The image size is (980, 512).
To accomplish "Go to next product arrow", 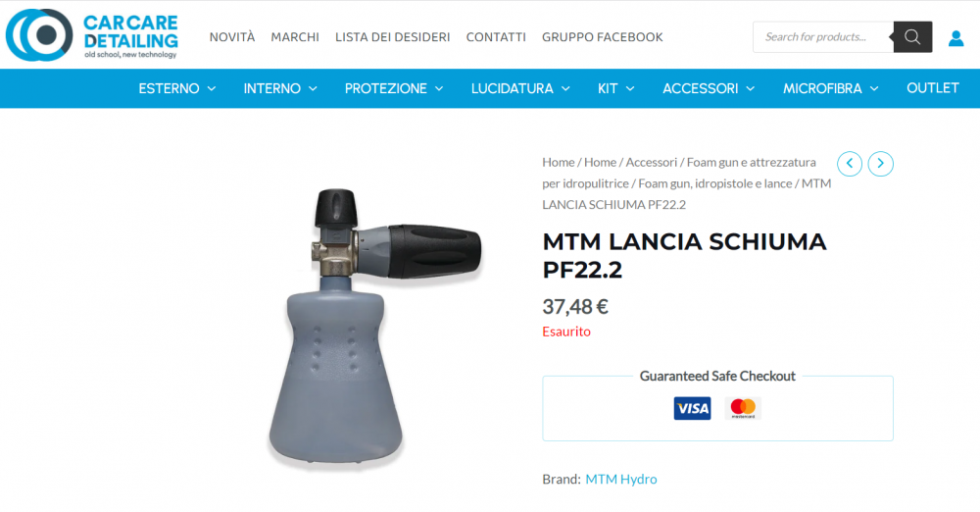I will [881, 164].
